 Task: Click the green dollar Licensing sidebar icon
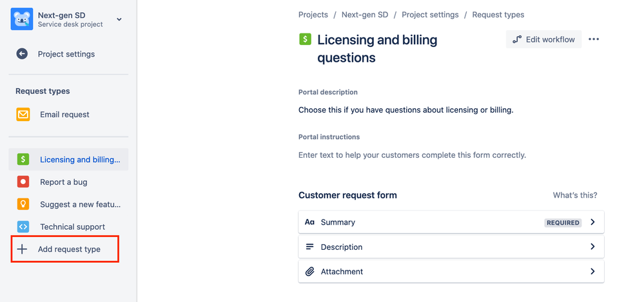pyautogui.click(x=23, y=160)
